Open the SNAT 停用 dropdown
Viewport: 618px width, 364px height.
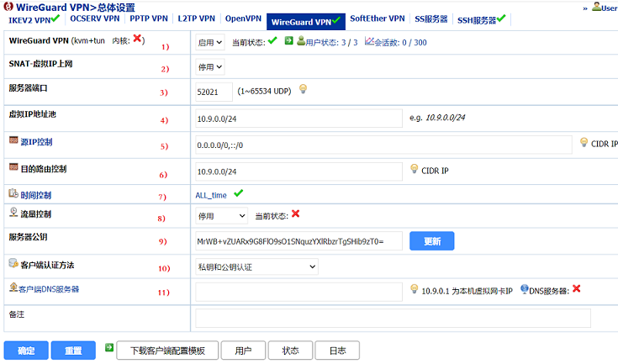[x=210, y=67]
